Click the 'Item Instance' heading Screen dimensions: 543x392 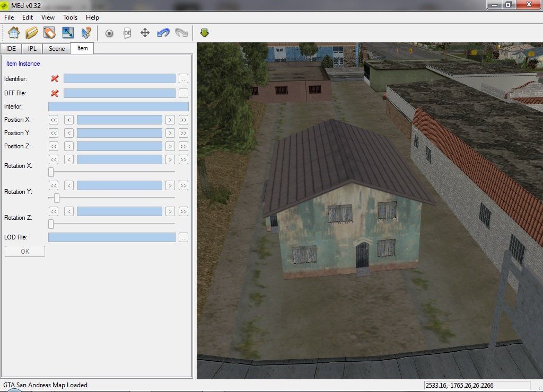pyautogui.click(x=23, y=64)
